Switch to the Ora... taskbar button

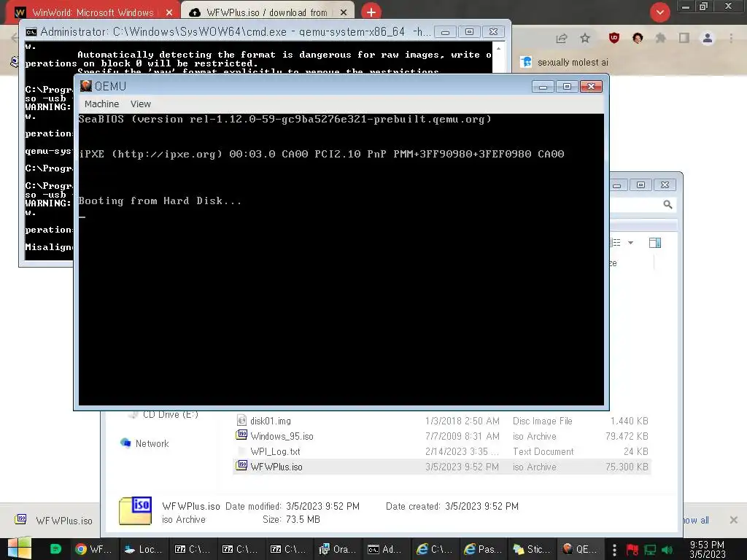click(337, 549)
